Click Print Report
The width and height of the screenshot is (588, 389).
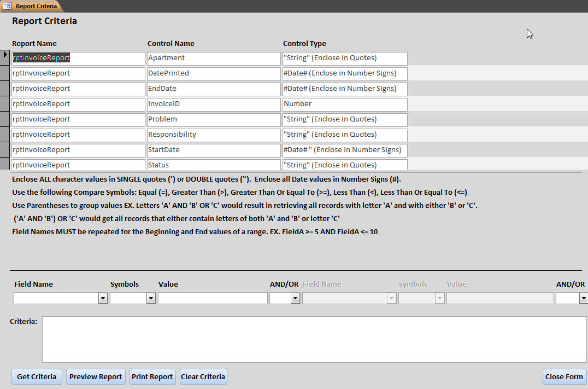click(152, 376)
